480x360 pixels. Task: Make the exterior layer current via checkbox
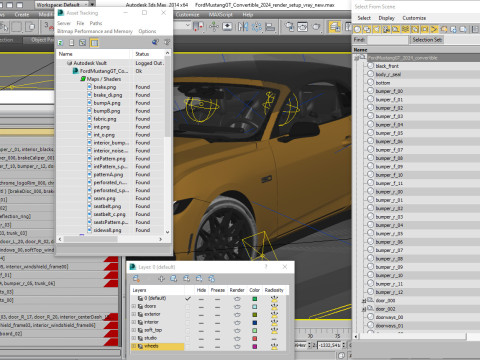188,314
